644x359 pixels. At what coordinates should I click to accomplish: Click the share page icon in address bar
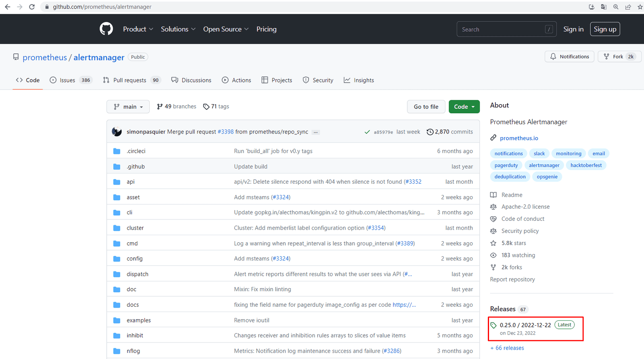(628, 7)
